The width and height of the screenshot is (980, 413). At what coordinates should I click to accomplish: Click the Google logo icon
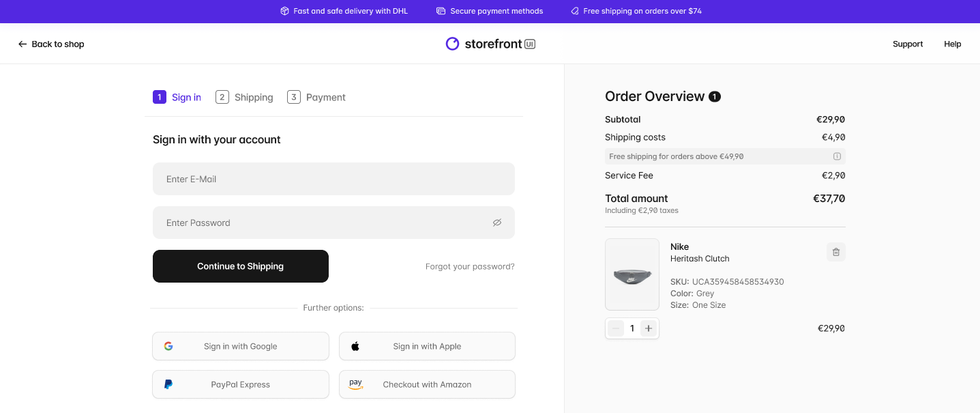tap(168, 346)
